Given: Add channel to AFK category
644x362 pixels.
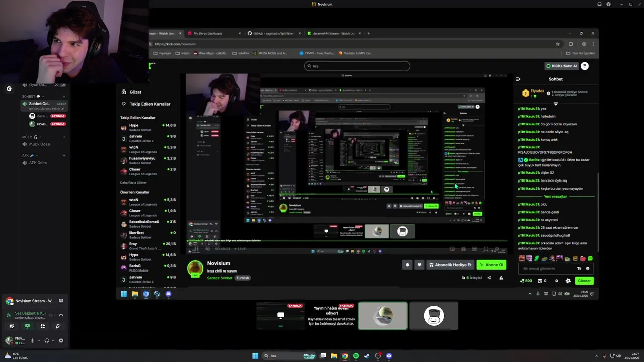Looking at the screenshot, I should tap(64, 155).
